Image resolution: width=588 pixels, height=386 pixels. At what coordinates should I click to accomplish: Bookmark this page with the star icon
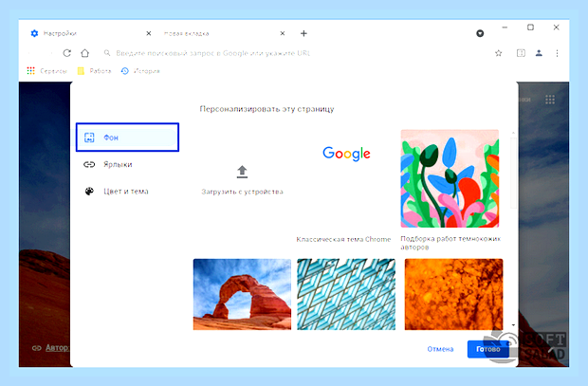498,53
